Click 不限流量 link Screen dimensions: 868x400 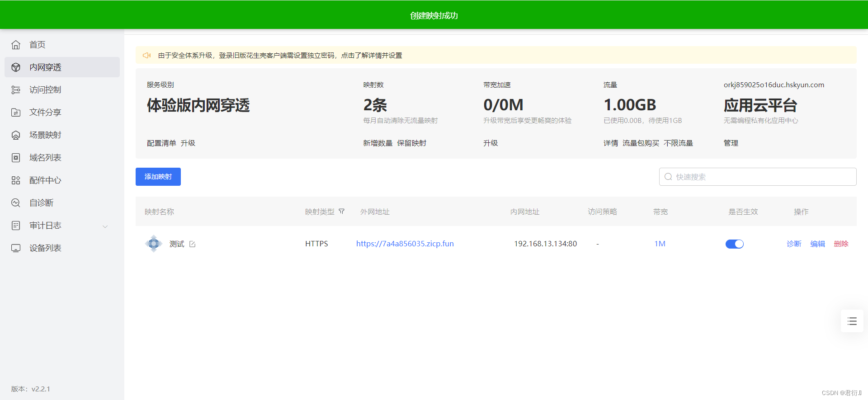click(x=679, y=143)
